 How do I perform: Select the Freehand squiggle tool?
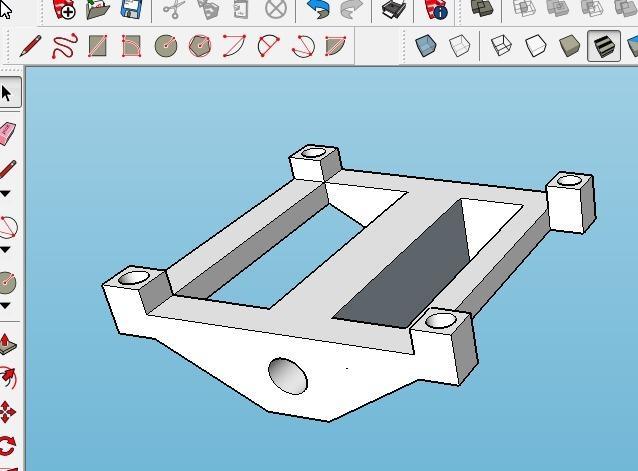[65, 46]
